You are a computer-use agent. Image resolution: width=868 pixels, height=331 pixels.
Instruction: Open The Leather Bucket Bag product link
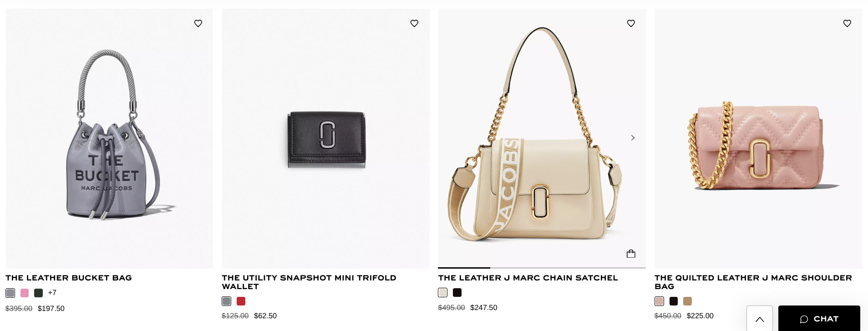pos(69,278)
